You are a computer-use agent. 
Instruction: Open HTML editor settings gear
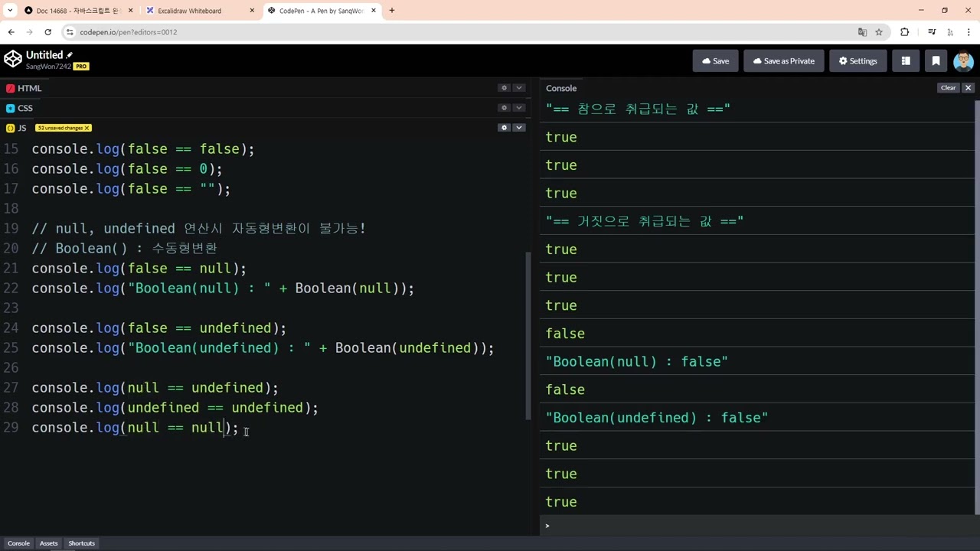pyautogui.click(x=504, y=88)
